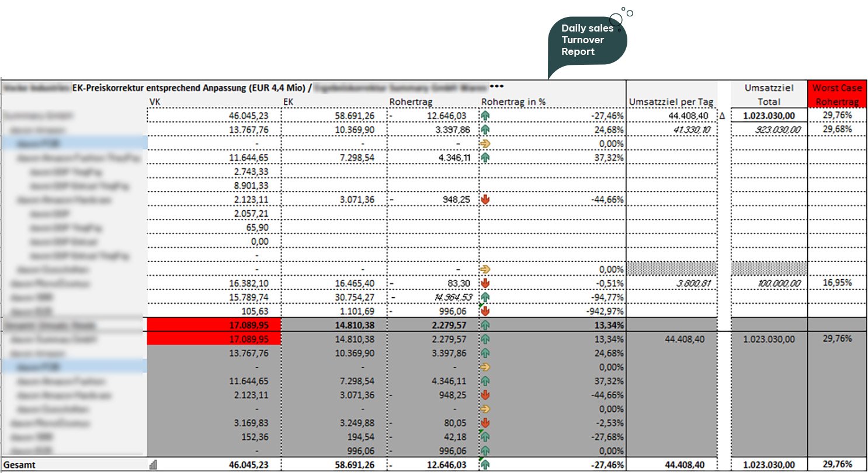Click the red down arrow beside -0,51%

tap(485, 283)
